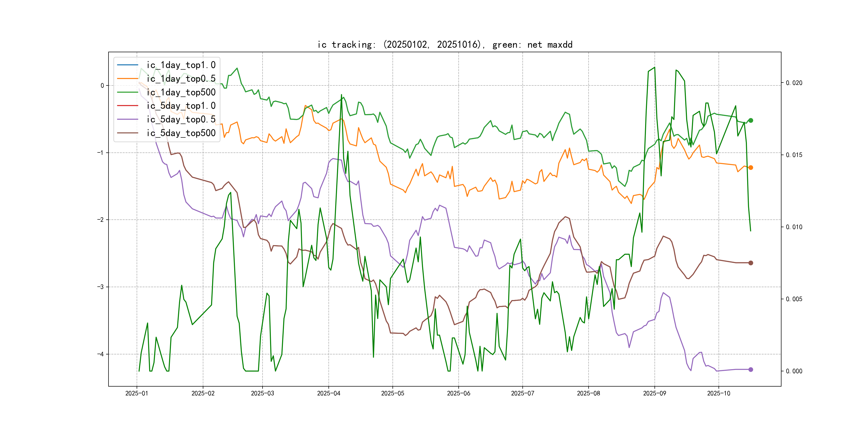Click the chart title ic tracking
This screenshot has height=434, width=868.
[x=444, y=44]
